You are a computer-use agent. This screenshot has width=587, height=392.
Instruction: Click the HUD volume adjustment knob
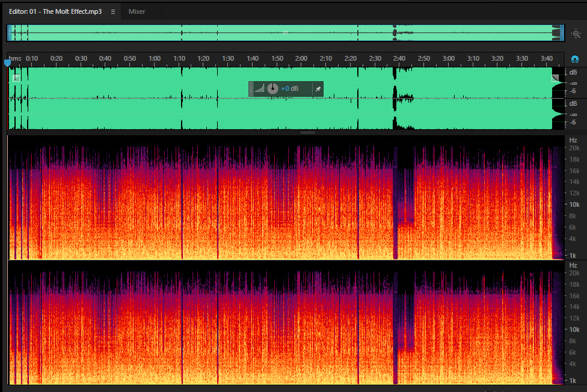(272, 89)
